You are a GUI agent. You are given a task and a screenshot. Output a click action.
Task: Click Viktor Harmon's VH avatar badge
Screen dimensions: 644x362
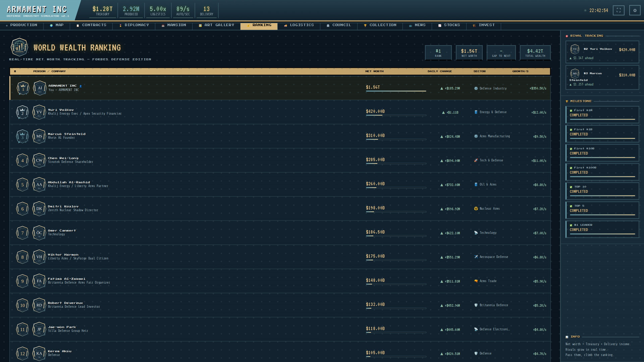click(x=39, y=257)
